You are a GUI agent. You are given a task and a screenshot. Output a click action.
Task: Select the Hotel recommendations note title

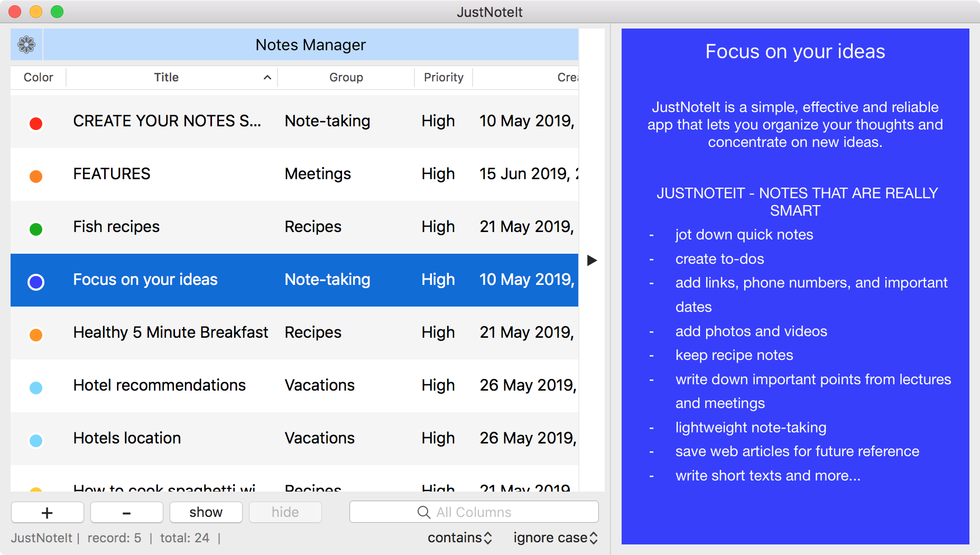[x=159, y=385]
